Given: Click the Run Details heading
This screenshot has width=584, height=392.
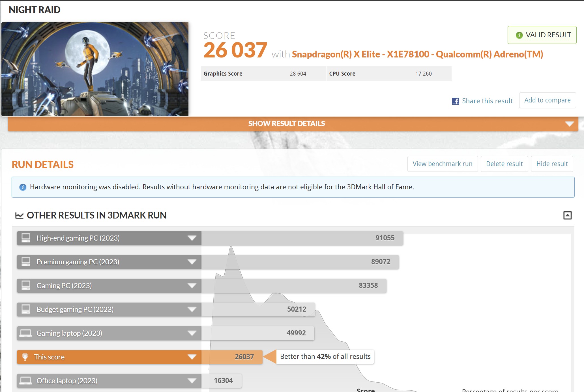Looking at the screenshot, I should (42, 164).
